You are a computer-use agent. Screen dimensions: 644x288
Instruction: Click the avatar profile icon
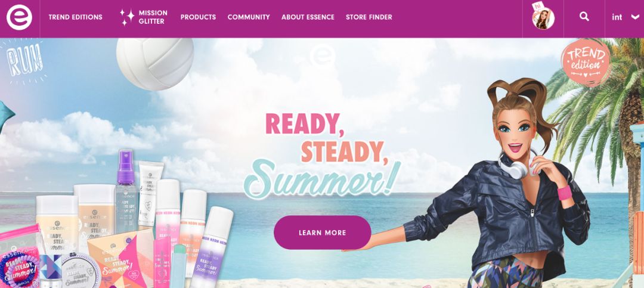pos(543,17)
